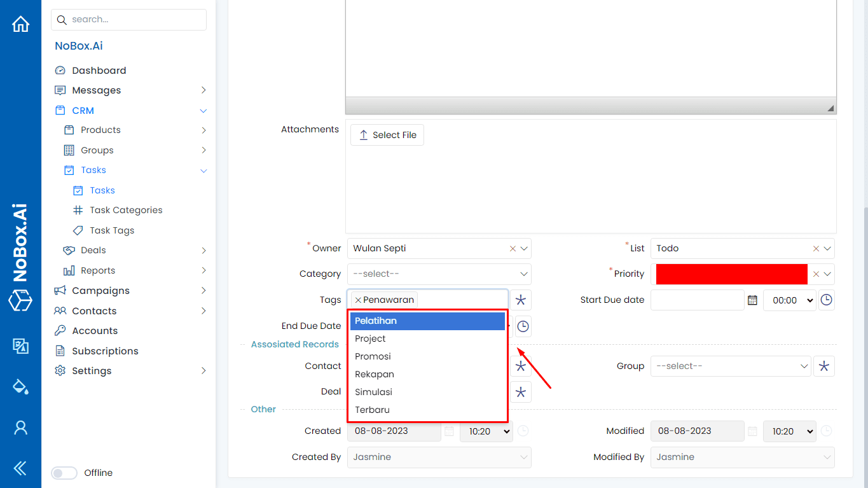Image resolution: width=868 pixels, height=488 pixels.
Task: Toggle the Offline switch at bottom of sidebar
Action: 64,473
